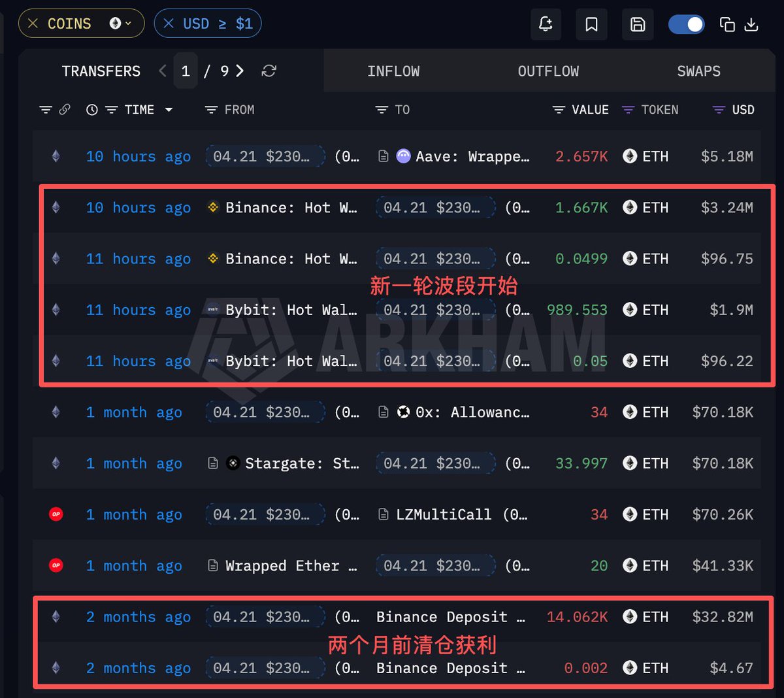Open Binance: Hot W... sender sending 1.667K ETH

click(291, 208)
